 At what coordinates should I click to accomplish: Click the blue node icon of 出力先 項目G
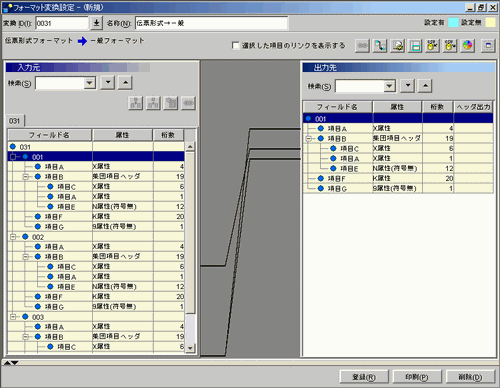[321, 188]
